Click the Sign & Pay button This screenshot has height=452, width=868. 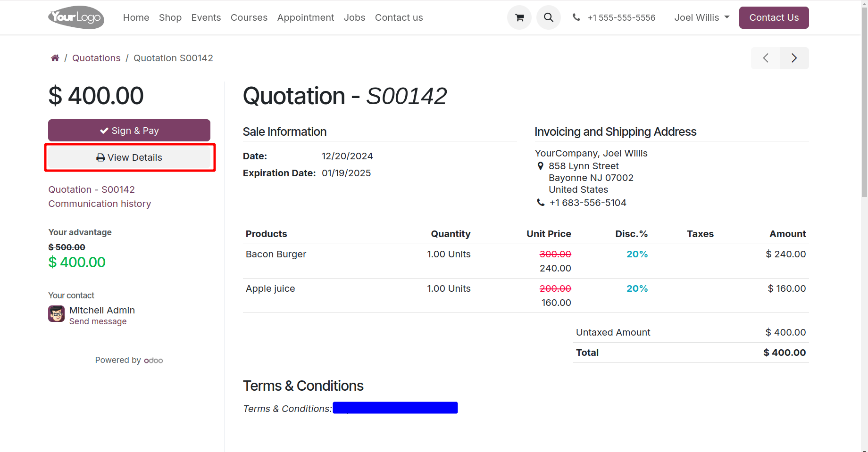pos(129,131)
